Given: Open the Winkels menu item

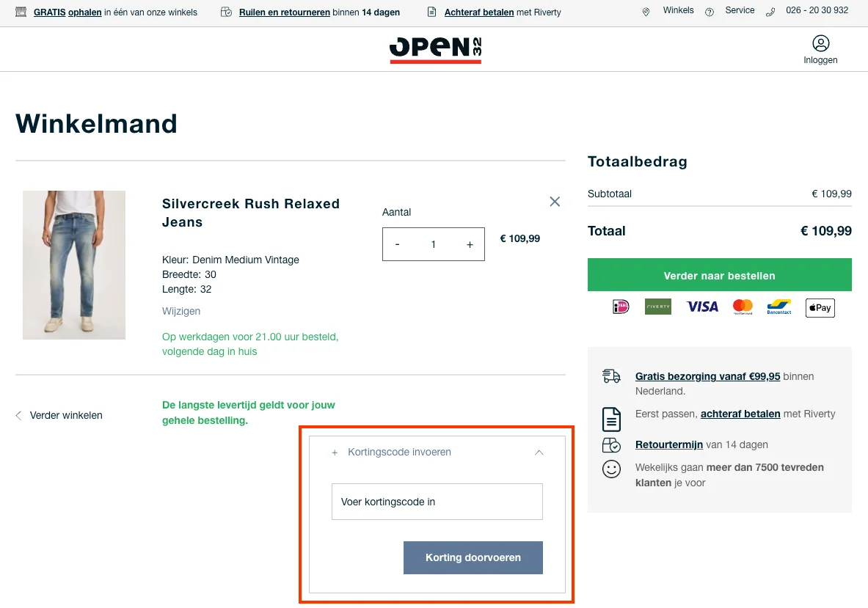Looking at the screenshot, I should (677, 10).
